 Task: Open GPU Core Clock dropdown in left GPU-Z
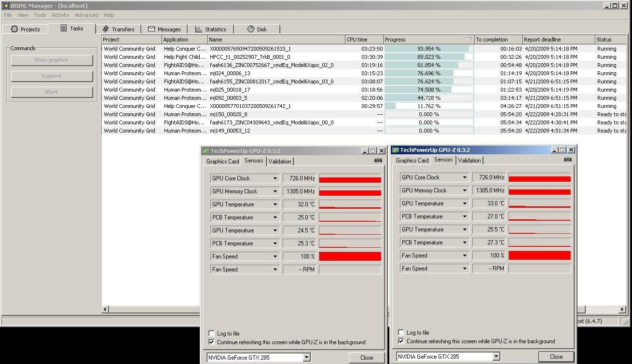click(275, 178)
